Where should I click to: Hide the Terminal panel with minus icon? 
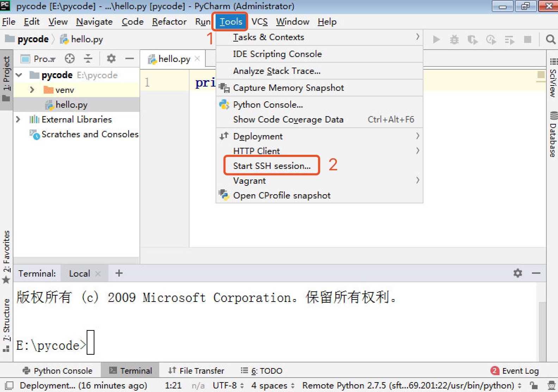[x=536, y=273]
